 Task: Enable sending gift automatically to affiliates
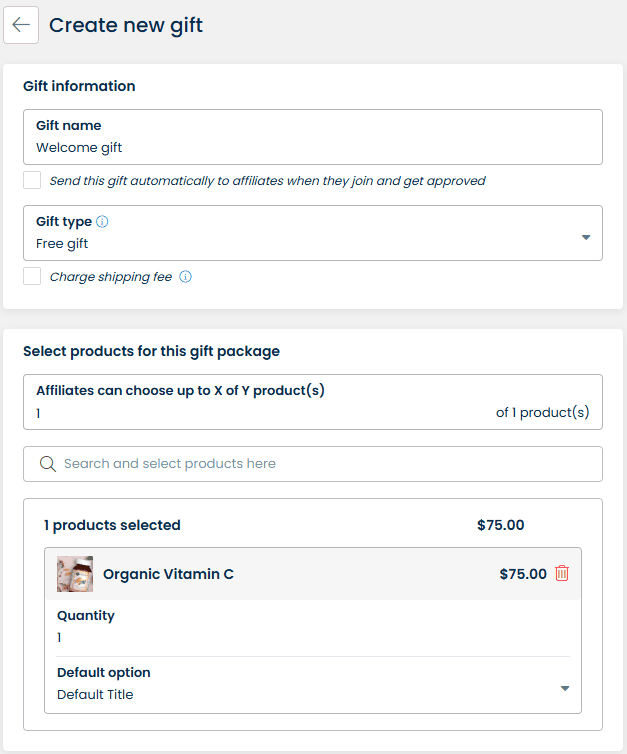[x=32, y=181]
